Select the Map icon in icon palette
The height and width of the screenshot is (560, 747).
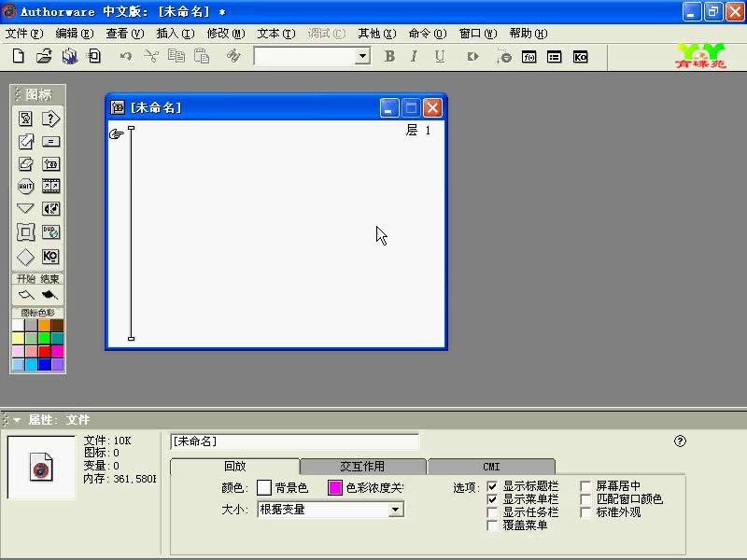pos(50,164)
